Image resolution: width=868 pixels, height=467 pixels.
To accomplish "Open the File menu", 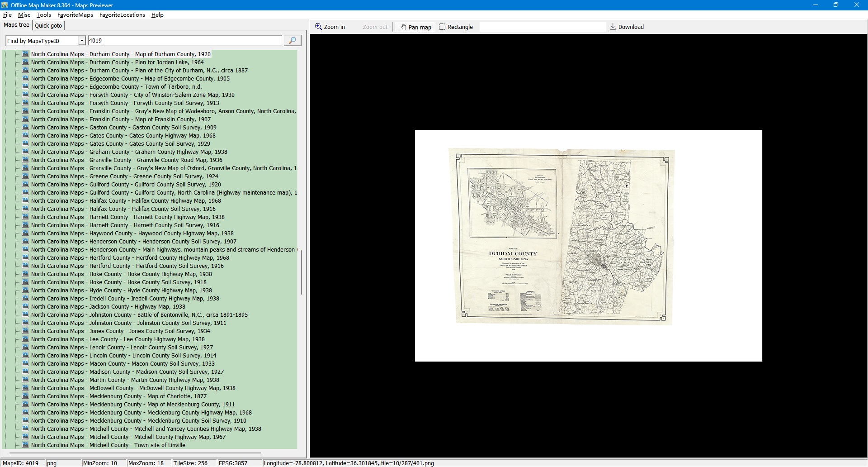I will pyautogui.click(x=7, y=15).
